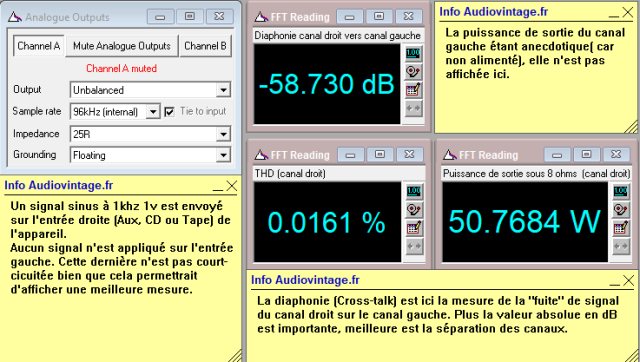Toggle the Mute Analogue Outputs button
640x362 pixels.
[x=122, y=46]
